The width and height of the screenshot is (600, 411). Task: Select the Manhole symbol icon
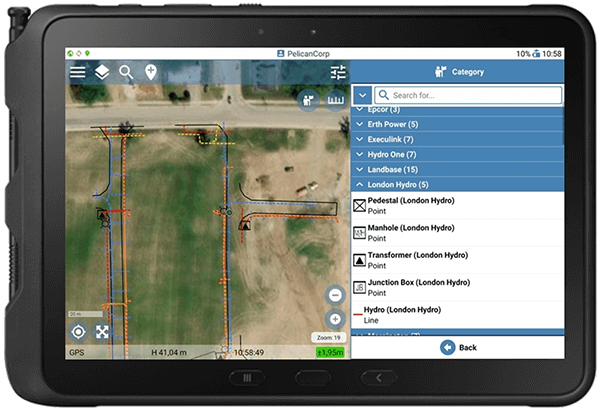pyautogui.click(x=359, y=233)
